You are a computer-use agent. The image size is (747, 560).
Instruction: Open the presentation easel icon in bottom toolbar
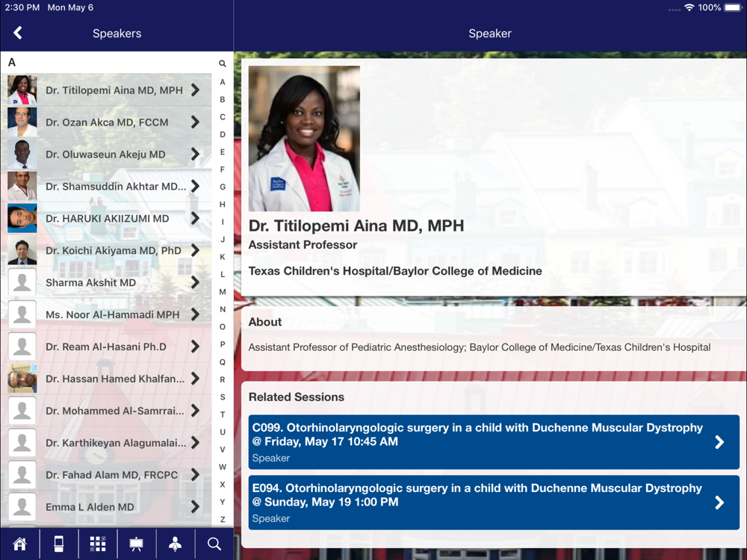pyautogui.click(x=136, y=544)
